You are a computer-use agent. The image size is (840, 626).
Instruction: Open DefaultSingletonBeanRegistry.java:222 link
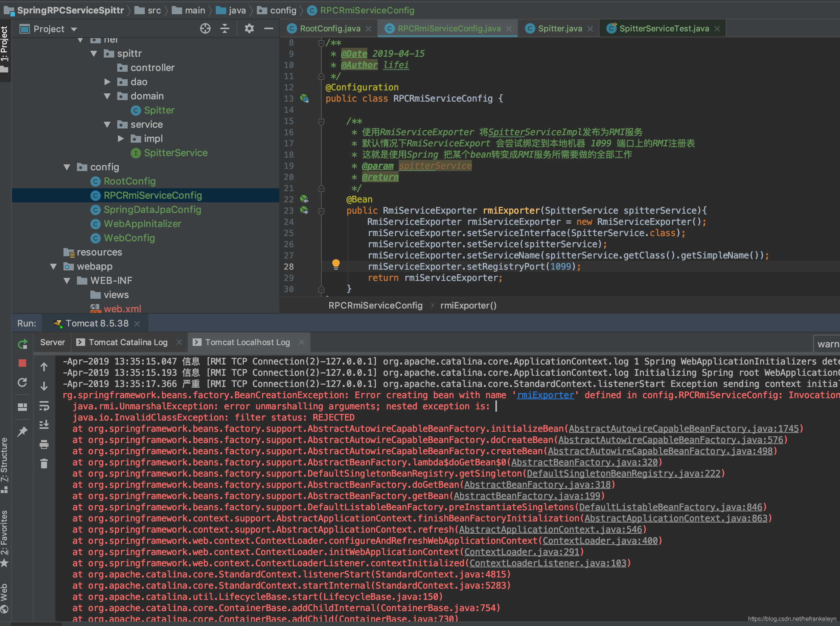click(x=623, y=474)
